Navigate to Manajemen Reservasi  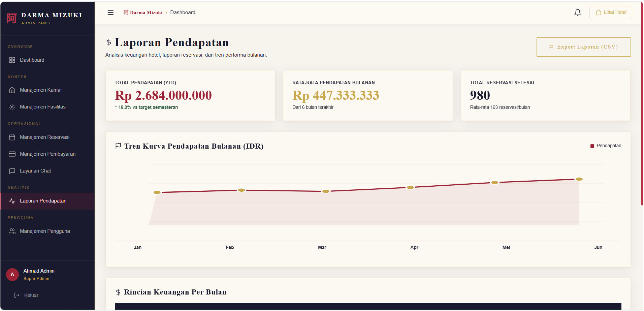[x=47, y=137]
